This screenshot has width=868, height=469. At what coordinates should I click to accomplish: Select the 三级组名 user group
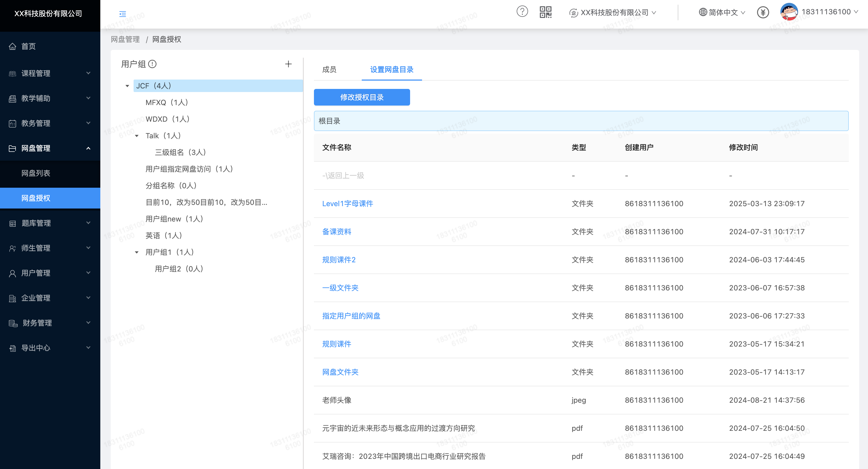tap(180, 152)
